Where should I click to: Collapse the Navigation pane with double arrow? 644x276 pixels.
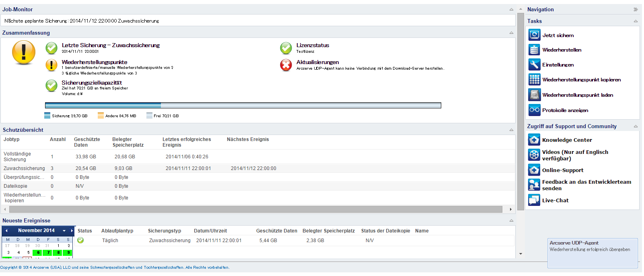(636, 9)
